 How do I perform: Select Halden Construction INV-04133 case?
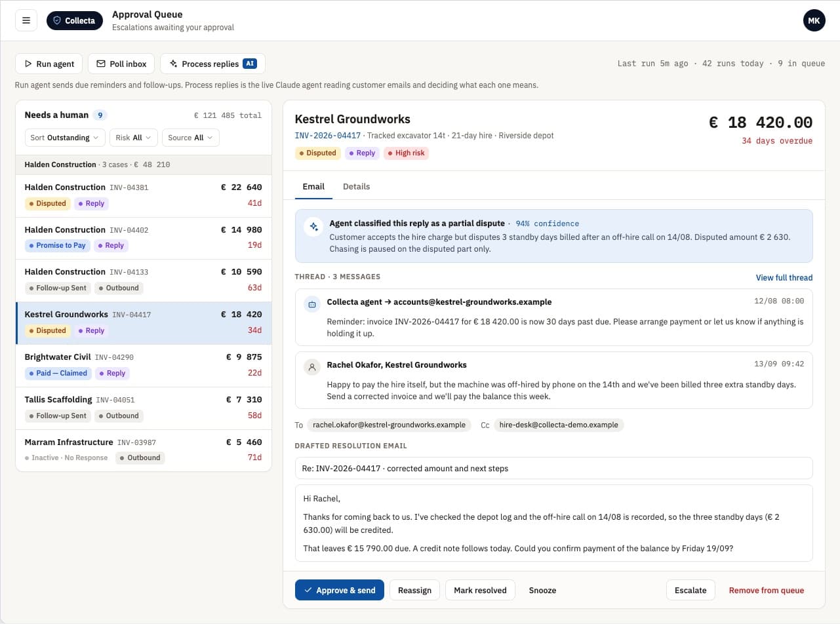pyautogui.click(x=143, y=281)
